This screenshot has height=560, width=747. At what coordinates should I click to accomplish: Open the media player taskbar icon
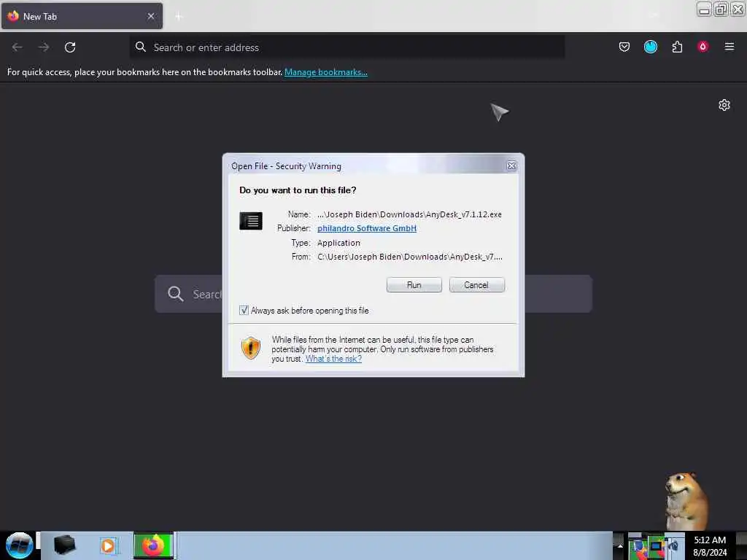tap(108, 545)
